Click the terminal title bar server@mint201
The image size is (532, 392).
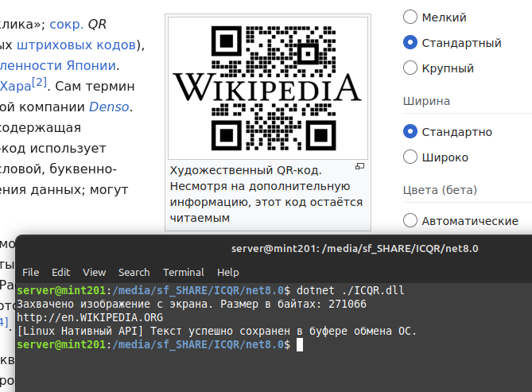tap(355, 248)
